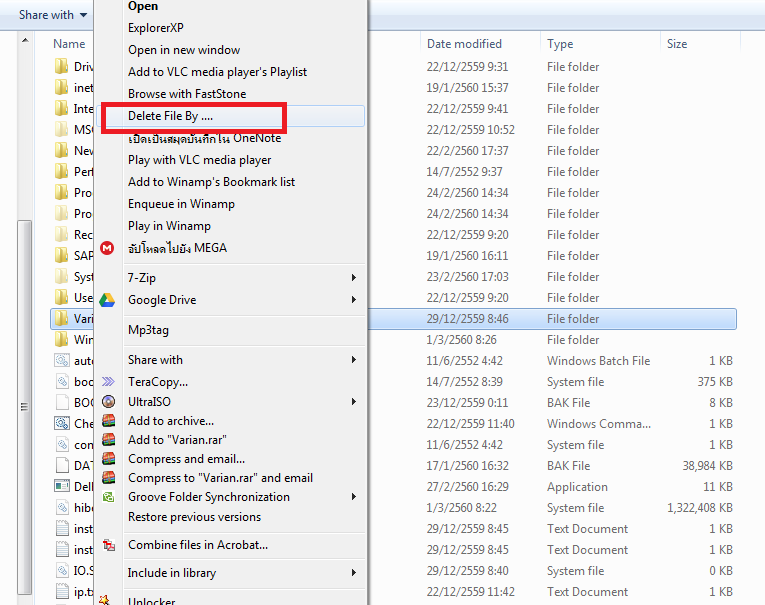This screenshot has width=765, height=605.
Task: Select Play in Winamp
Action: [169, 226]
